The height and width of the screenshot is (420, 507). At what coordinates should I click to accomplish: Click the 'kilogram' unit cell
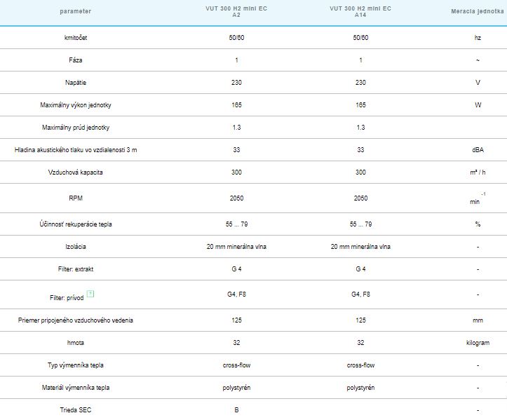[x=478, y=343]
